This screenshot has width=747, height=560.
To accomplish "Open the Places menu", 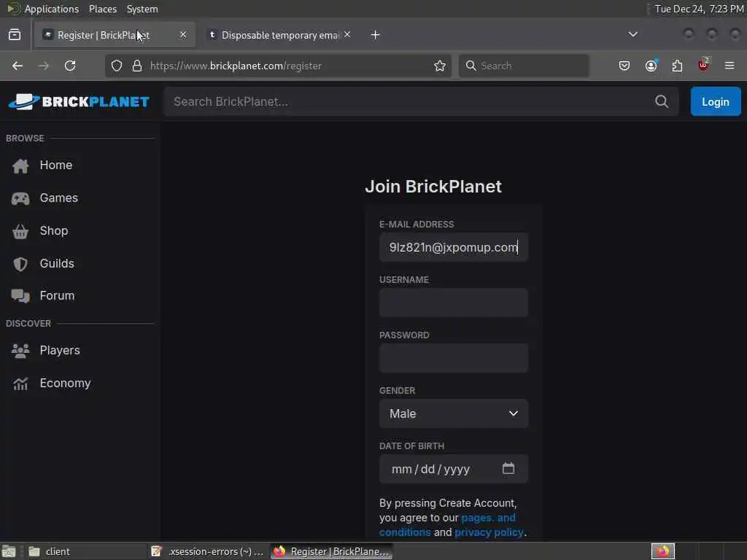I will click(102, 9).
